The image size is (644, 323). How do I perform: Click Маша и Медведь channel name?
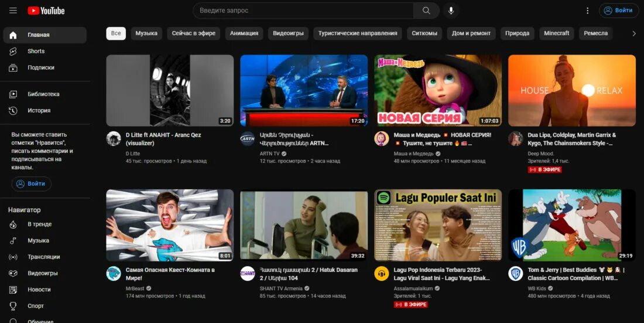(x=413, y=154)
